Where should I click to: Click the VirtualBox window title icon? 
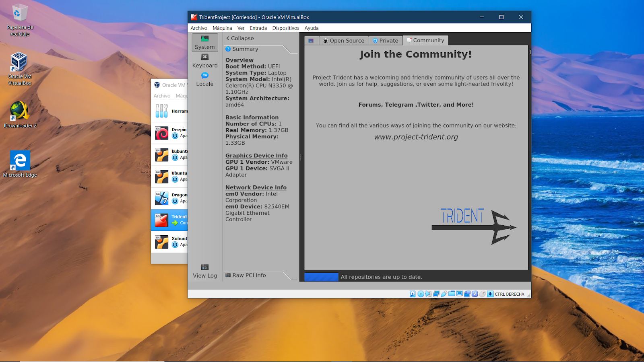(194, 17)
